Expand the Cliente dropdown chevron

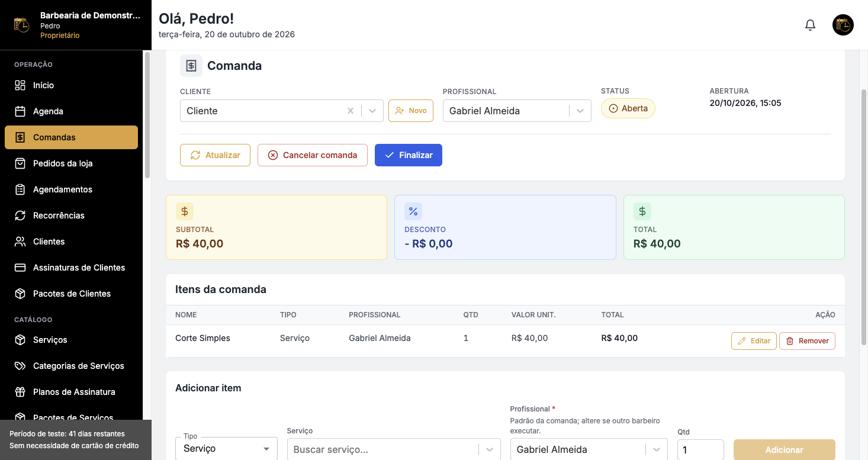point(372,111)
